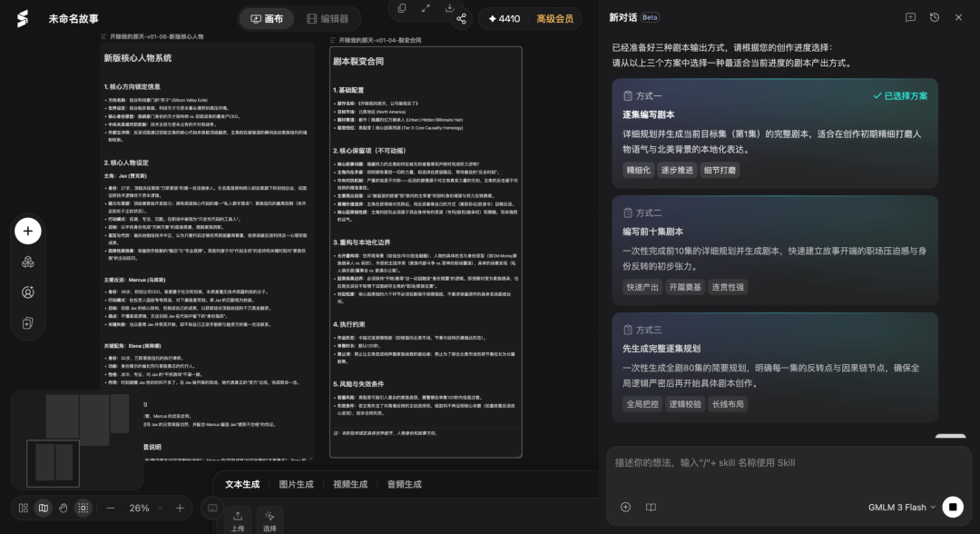
Task: Toggle the minimap view icon
Action: (x=44, y=509)
